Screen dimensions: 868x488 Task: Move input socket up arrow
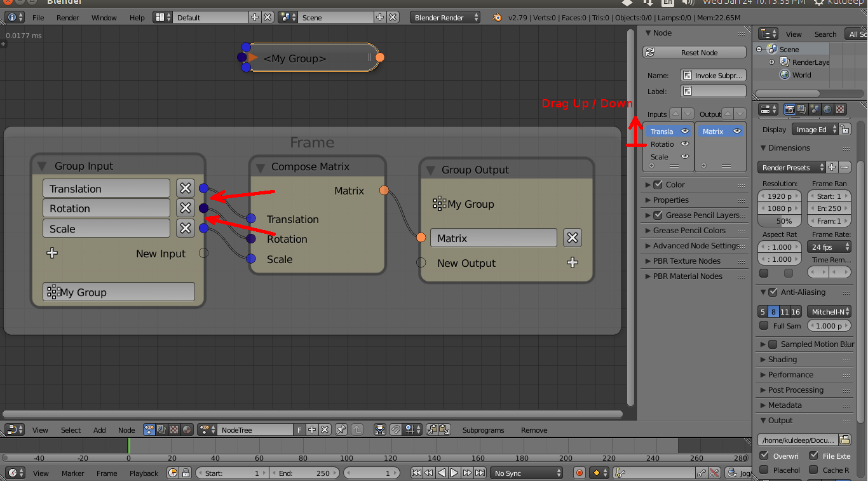(x=675, y=114)
